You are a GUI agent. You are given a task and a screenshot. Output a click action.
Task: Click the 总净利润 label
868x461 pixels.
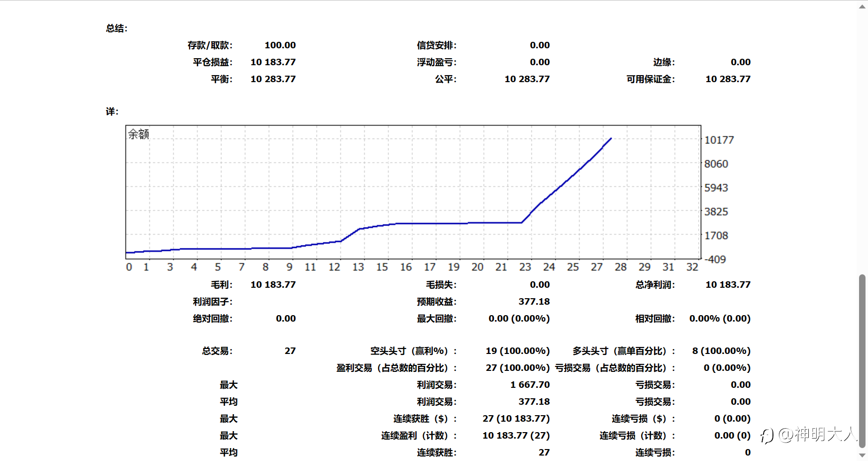point(655,285)
